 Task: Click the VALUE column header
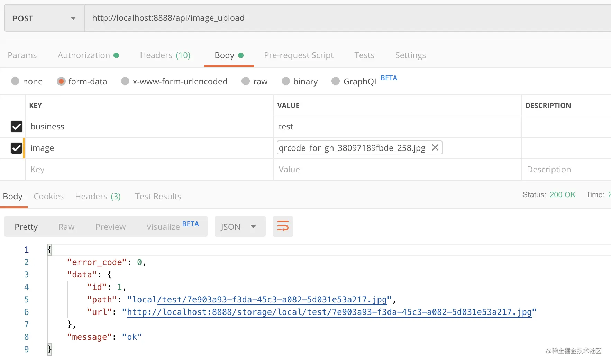pos(288,106)
